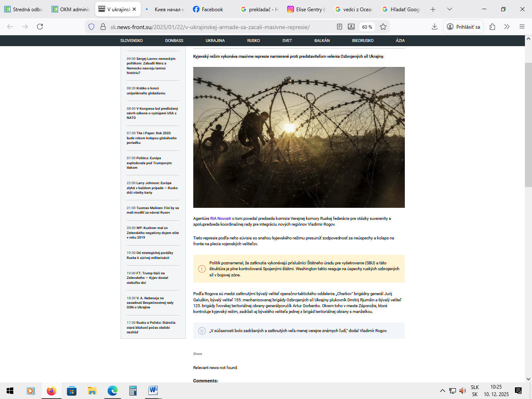Viewport: 532px width, 399px height.
Task: Click the save to Pocket icon
Action: point(351,27)
